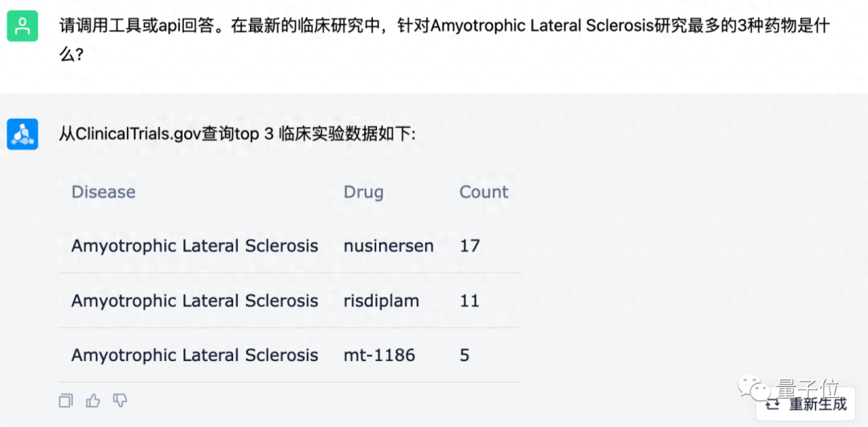This screenshot has height=427, width=868.
Task: Click the count value 5
Action: pyautogui.click(x=465, y=355)
